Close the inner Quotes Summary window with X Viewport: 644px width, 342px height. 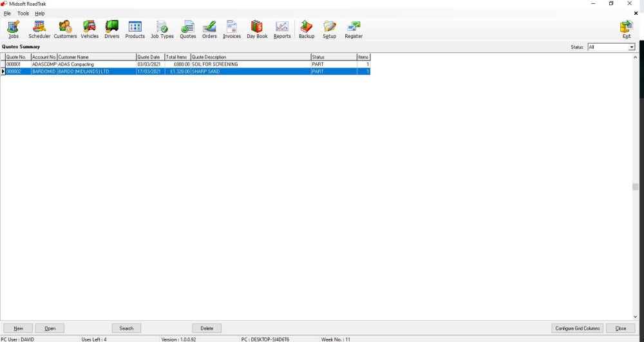pyautogui.click(x=636, y=14)
